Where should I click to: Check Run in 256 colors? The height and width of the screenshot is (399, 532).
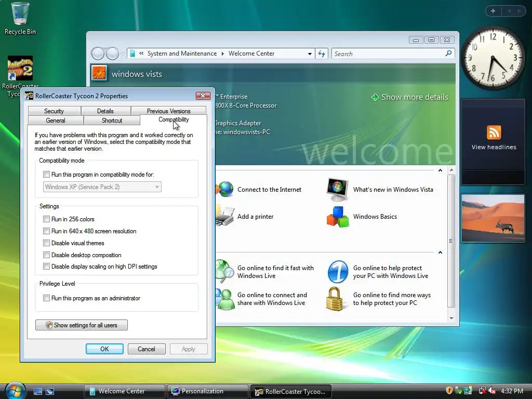[x=46, y=219]
